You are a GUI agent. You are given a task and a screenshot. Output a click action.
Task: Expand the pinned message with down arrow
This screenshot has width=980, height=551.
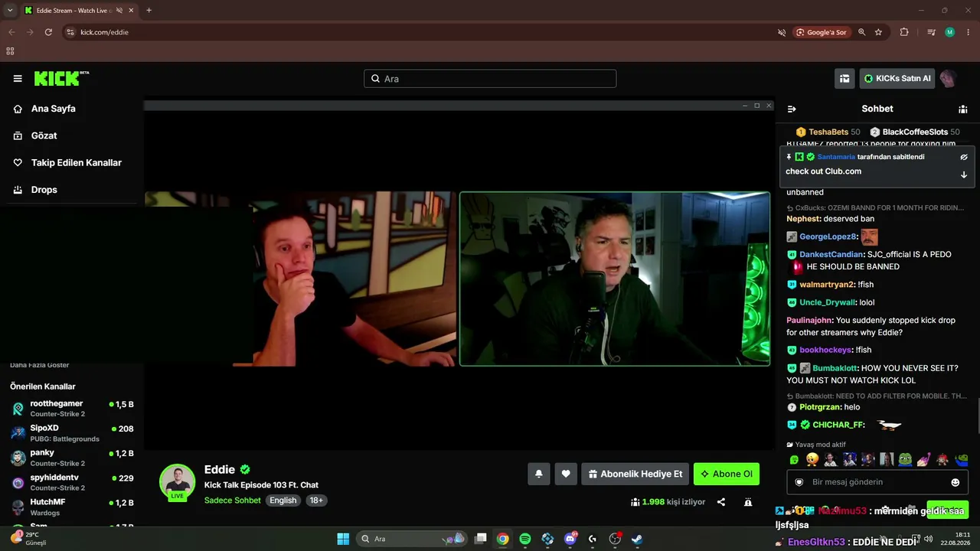point(964,174)
